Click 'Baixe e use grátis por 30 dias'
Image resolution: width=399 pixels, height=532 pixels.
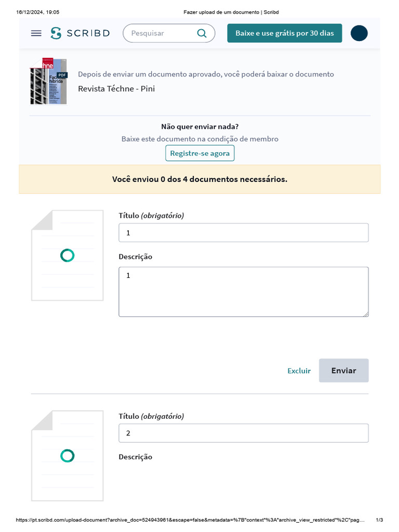[x=285, y=33]
